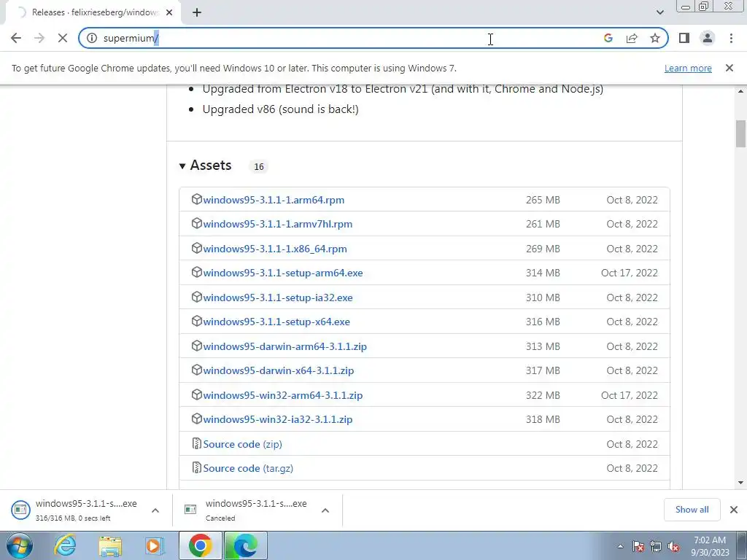Click package icon beside darwin-x64 zip asset

(x=196, y=370)
